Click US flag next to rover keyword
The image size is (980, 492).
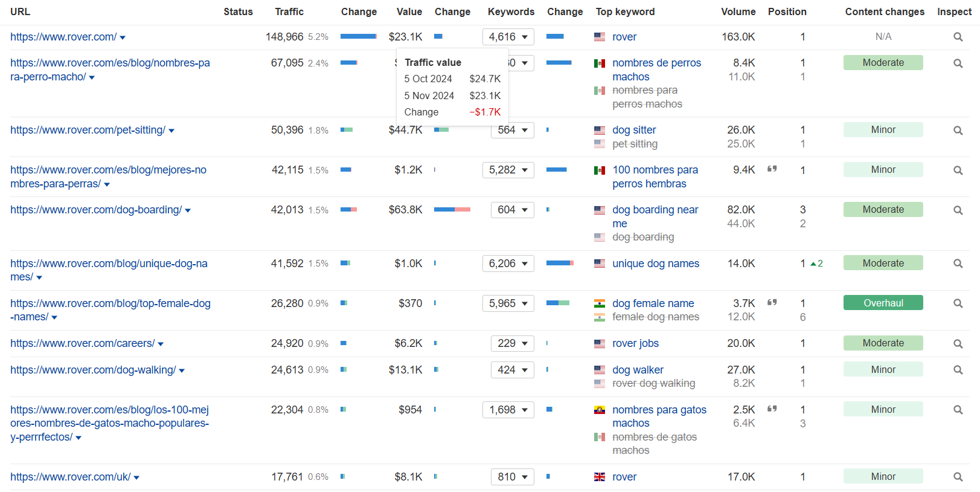(x=600, y=37)
